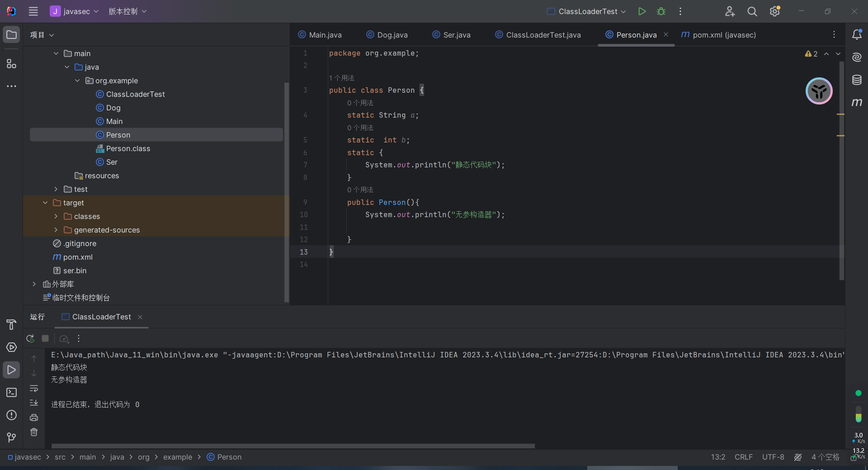Click the UTF-8 encoding in status bar
Viewport: 868px width, 470px height.
click(x=773, y=457)
